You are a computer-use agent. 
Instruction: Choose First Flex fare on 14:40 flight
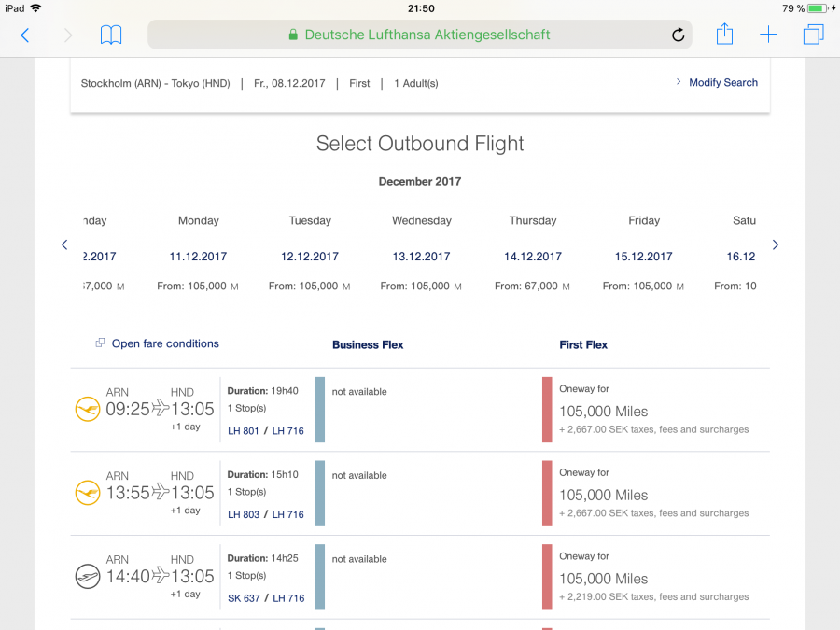tap(603, 578)
